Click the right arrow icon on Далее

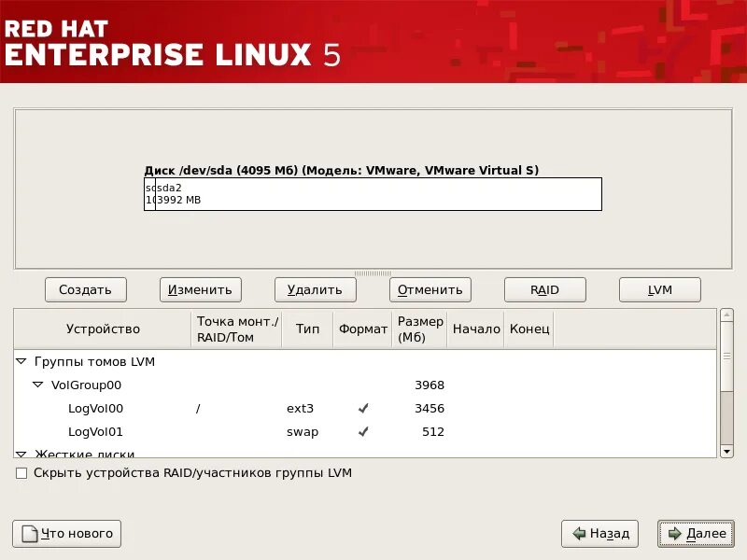674,533
